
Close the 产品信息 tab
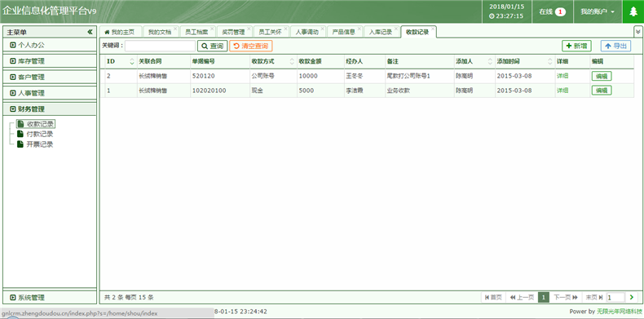(359, 29)
